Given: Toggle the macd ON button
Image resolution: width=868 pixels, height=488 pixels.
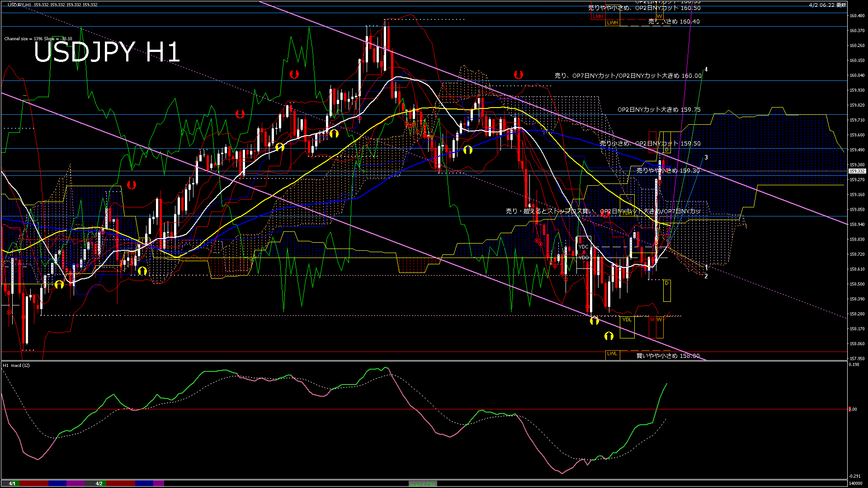Looking at the screenshot, I should point(423,484).
